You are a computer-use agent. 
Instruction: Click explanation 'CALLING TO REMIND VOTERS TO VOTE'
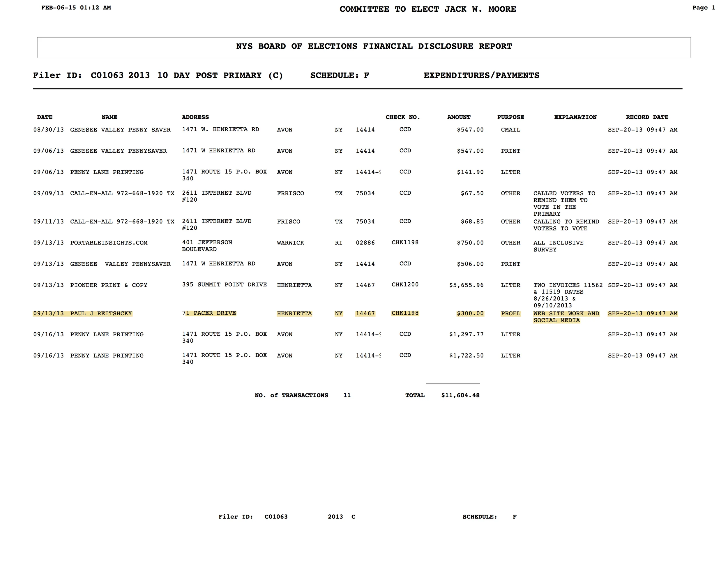pyautogui.click(x=566, y=225)
